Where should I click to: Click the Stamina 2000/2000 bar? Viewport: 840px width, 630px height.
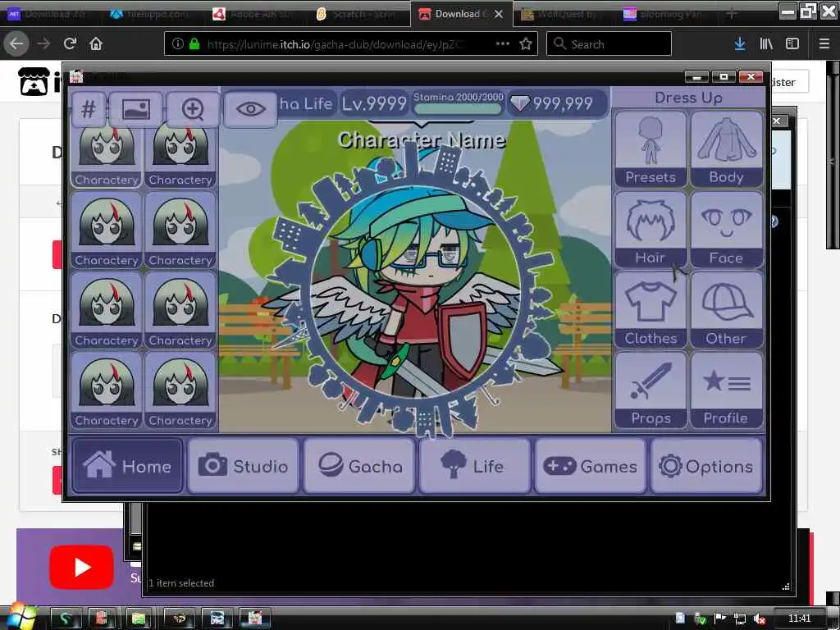[x=458, y=103]
